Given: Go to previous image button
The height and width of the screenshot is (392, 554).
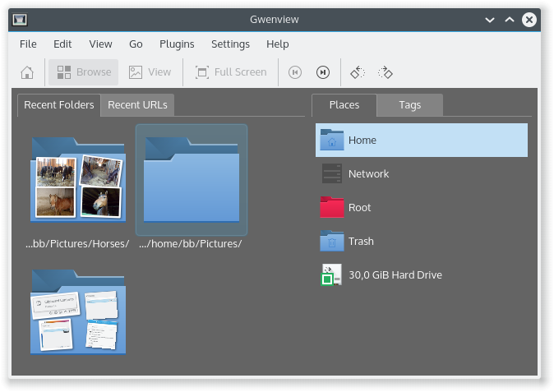Looking at the screenshot, I should coord(295,72).
